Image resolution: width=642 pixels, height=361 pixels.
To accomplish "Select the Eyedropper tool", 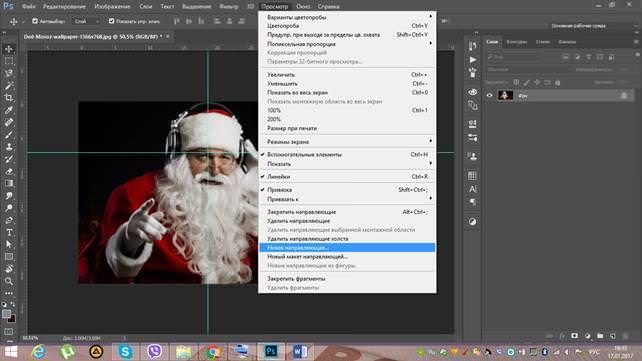I will tap(9, 110).
